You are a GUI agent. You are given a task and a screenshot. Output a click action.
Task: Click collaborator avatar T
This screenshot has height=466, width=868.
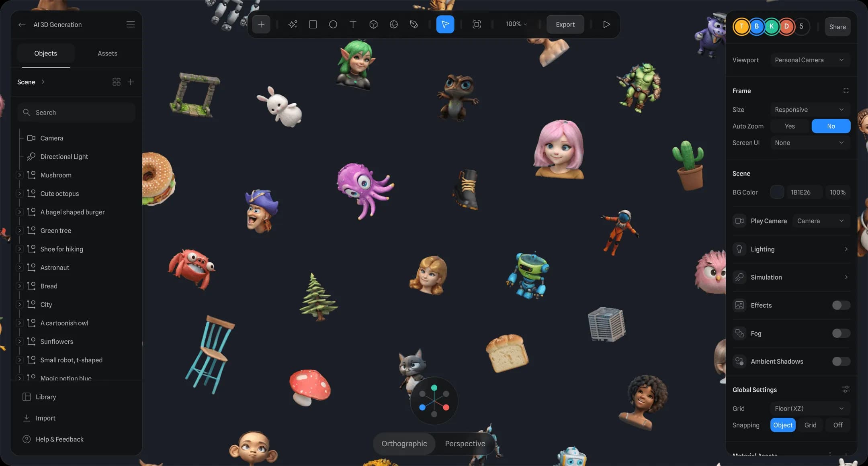point(741,27)
